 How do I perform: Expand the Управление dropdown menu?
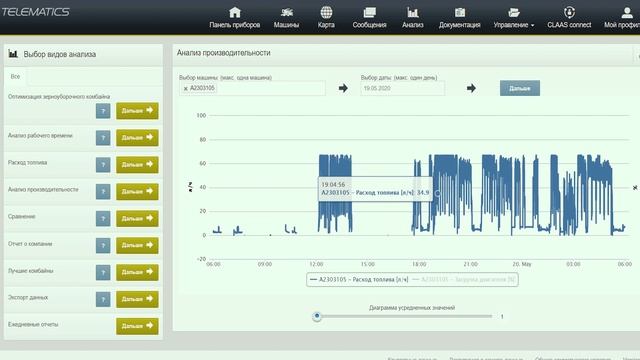coord(514,24)
